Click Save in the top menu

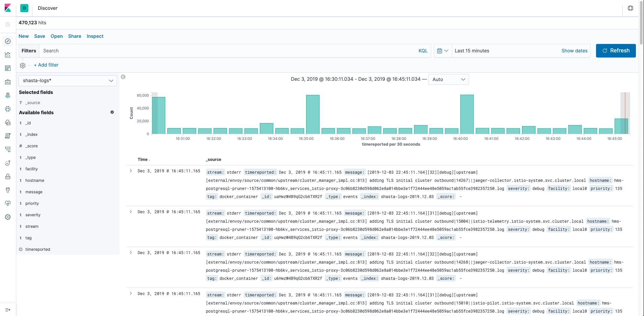(x=40, y=36)
